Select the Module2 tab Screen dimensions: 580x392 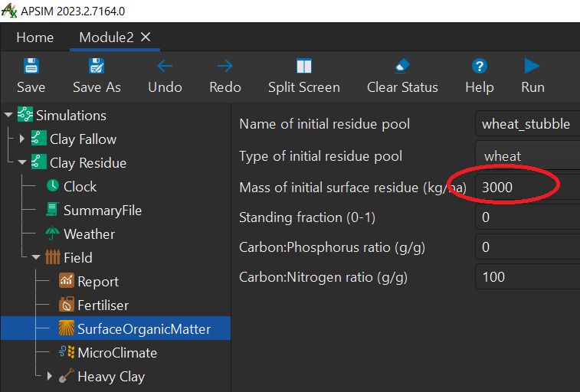click(106, 38)
